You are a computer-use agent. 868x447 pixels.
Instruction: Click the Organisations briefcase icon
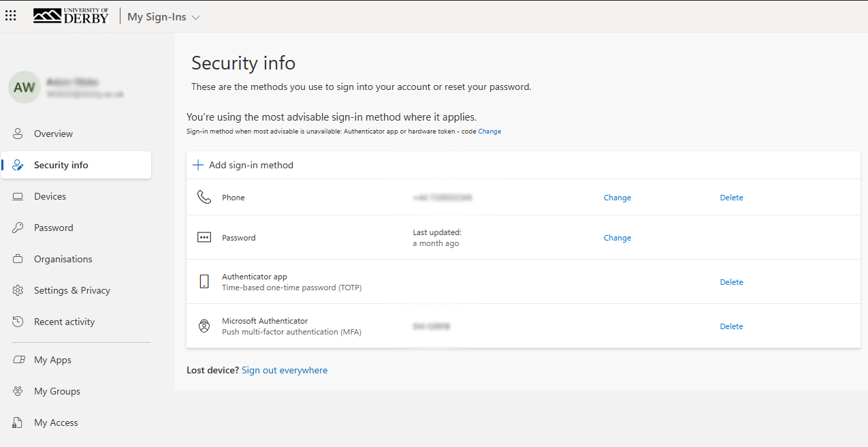click(x=18, y=259)
